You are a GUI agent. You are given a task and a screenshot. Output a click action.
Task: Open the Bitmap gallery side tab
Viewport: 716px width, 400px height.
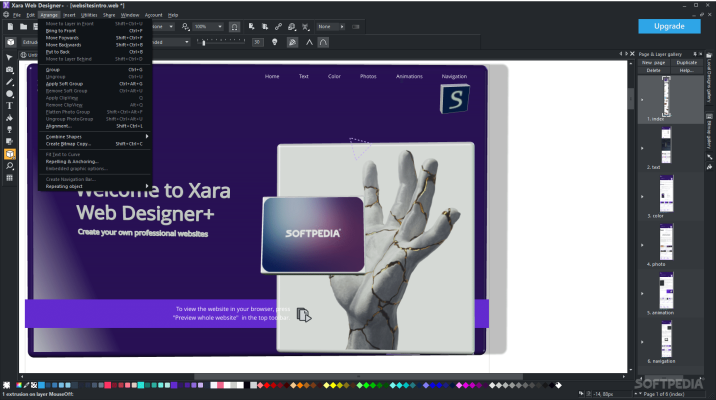tap(709, 132)
